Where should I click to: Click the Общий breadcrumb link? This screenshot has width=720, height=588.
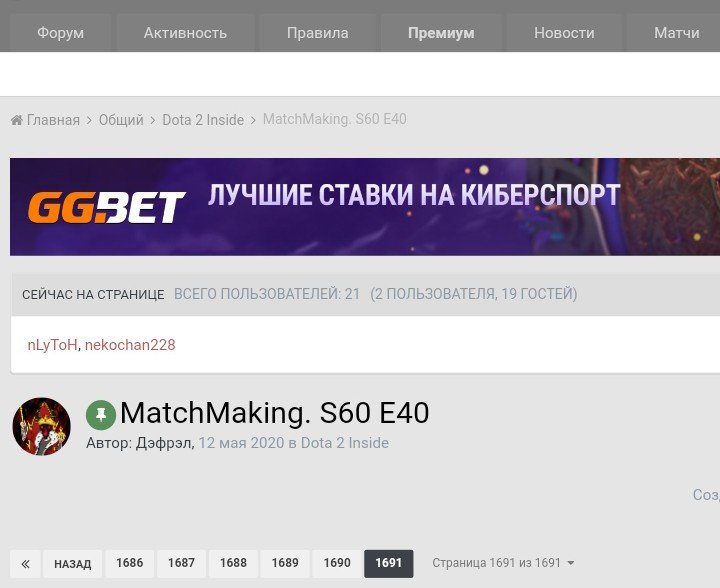(x=121, y=120)
